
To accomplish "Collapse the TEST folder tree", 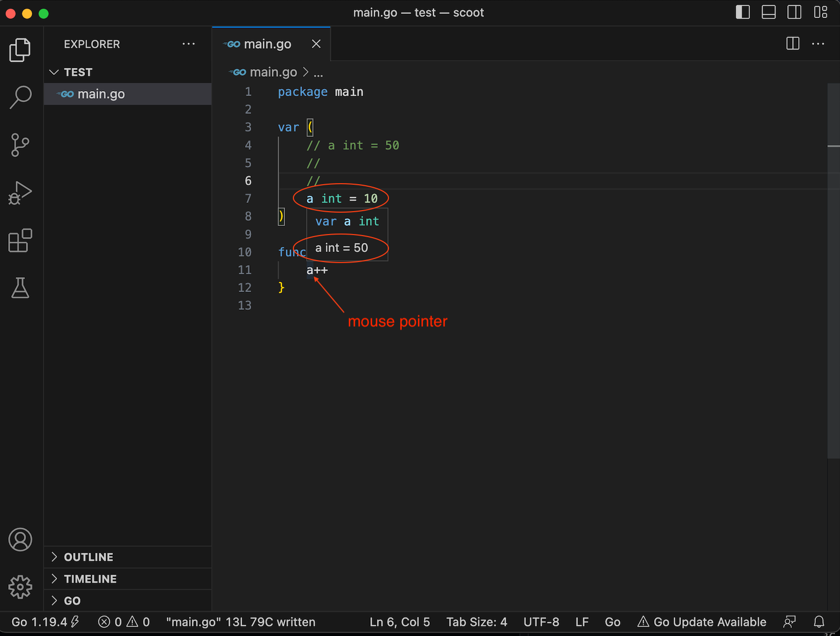I will (54, 72).
